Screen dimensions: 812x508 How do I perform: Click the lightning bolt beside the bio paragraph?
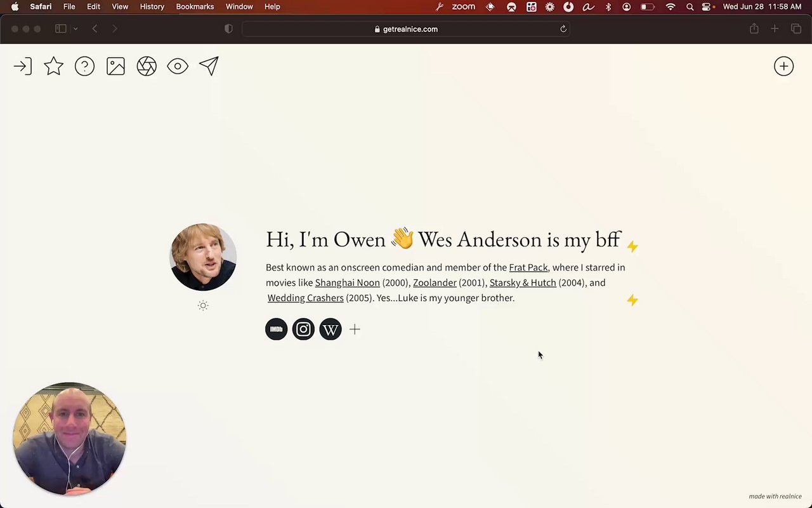[632, 300]
